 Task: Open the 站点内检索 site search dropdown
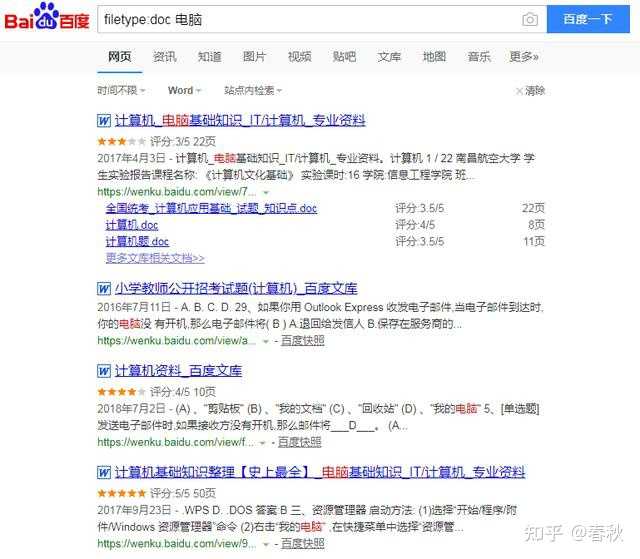coord(253,91)
